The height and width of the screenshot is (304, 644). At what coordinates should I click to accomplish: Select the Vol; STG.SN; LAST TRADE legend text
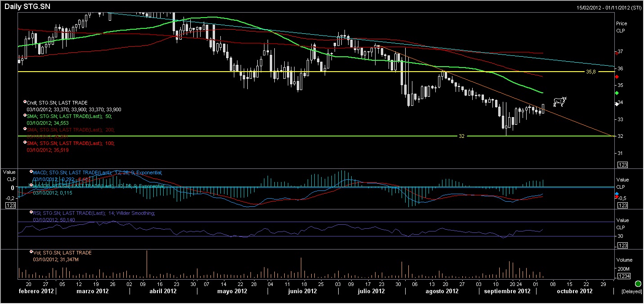point(63,253)
